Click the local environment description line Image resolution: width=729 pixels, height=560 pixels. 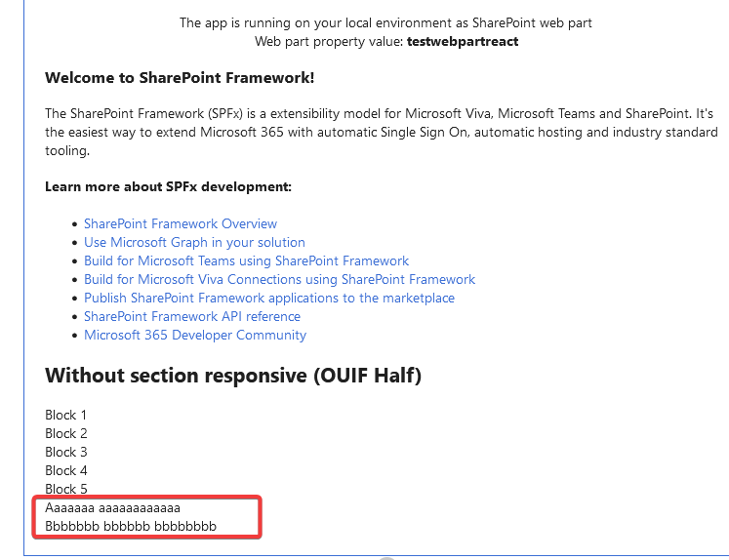(385, 22)
